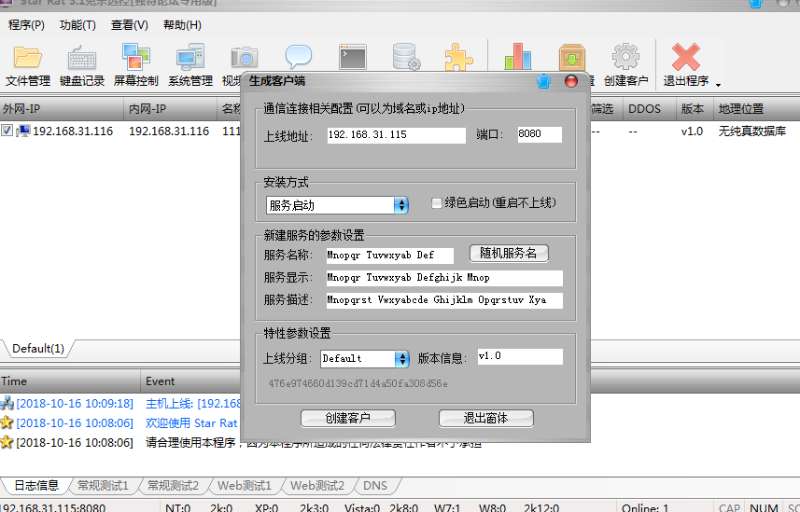
Task: Toggle checkbox of host row 192.168.31.116
Action: (7, 130)
